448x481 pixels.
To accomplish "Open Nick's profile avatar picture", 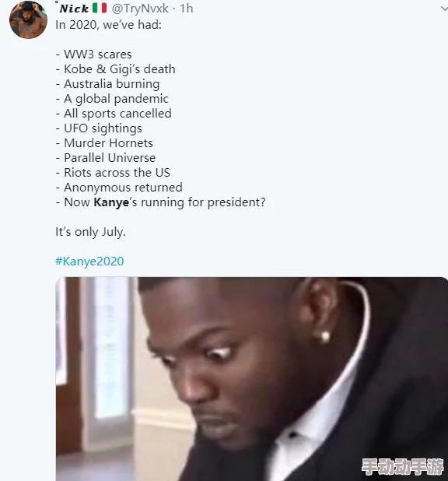I will click(x=28, y=19).
